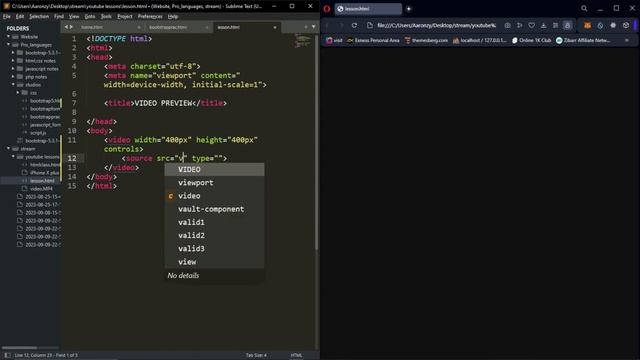Click the editor vertical scrollbar

tap(316, 143)
